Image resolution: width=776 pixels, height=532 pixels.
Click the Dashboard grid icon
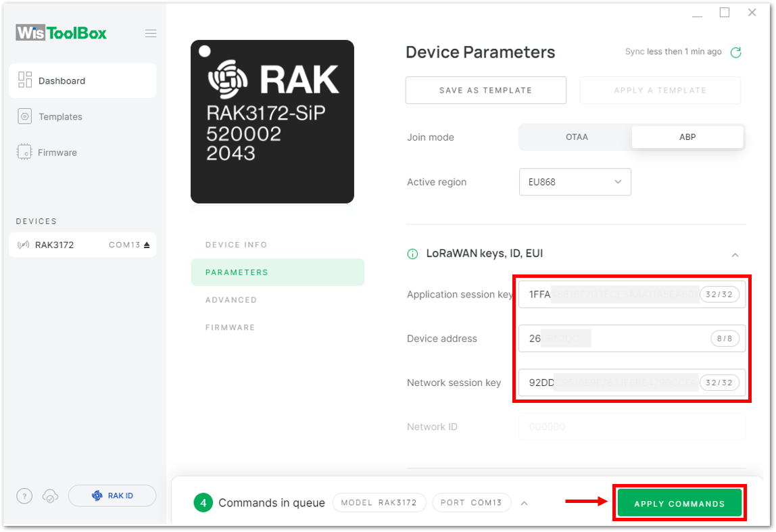(x=25, y=80)
